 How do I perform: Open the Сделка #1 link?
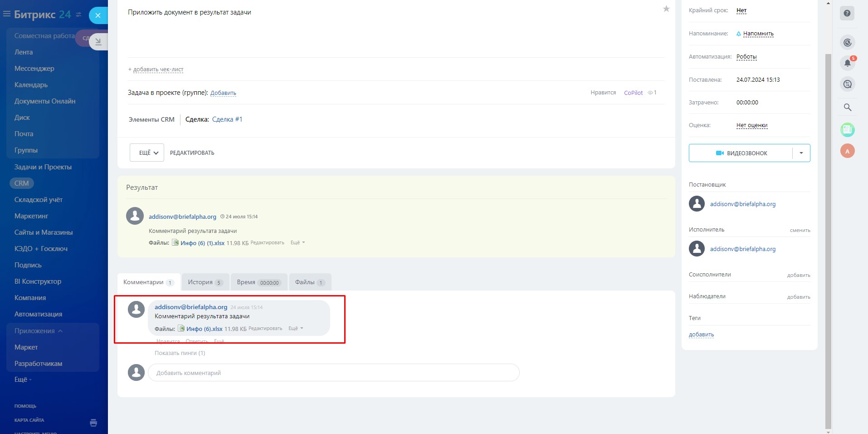pos(227,119)
